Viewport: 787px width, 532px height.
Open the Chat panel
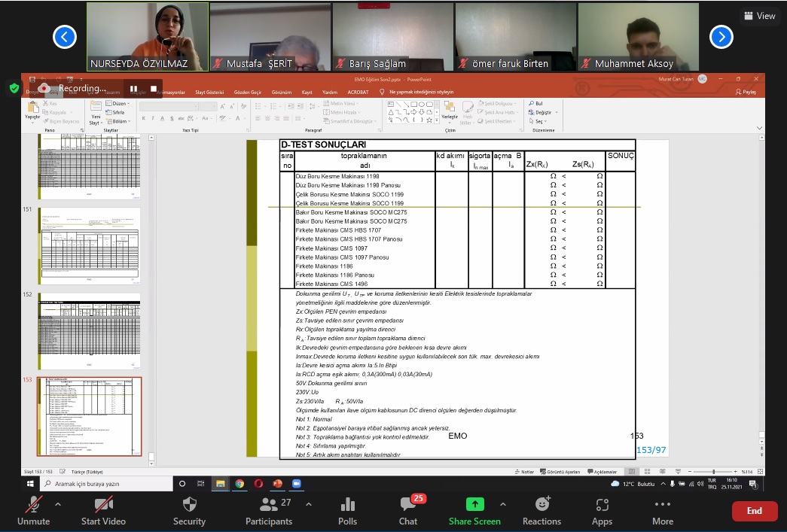coord(408,511)
